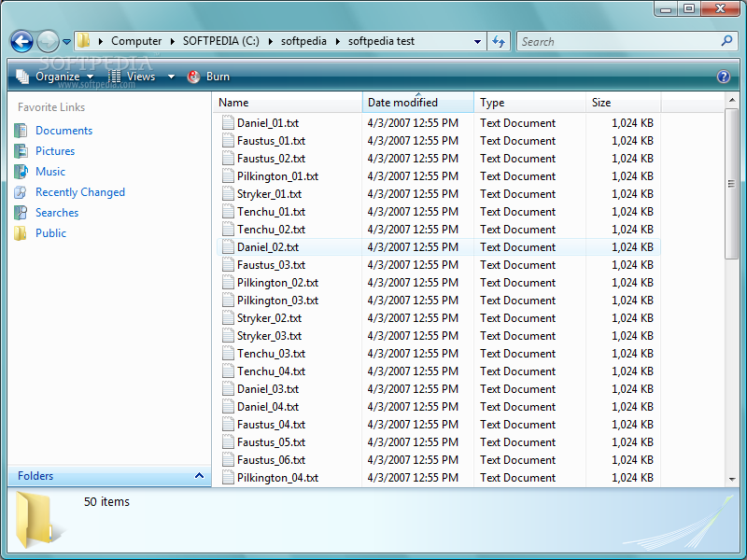Image resolution: width=747 pixels, height=560 pixels.
Task: Click the Daniel_01.txt file icon
Action: (x=228, y=123)
